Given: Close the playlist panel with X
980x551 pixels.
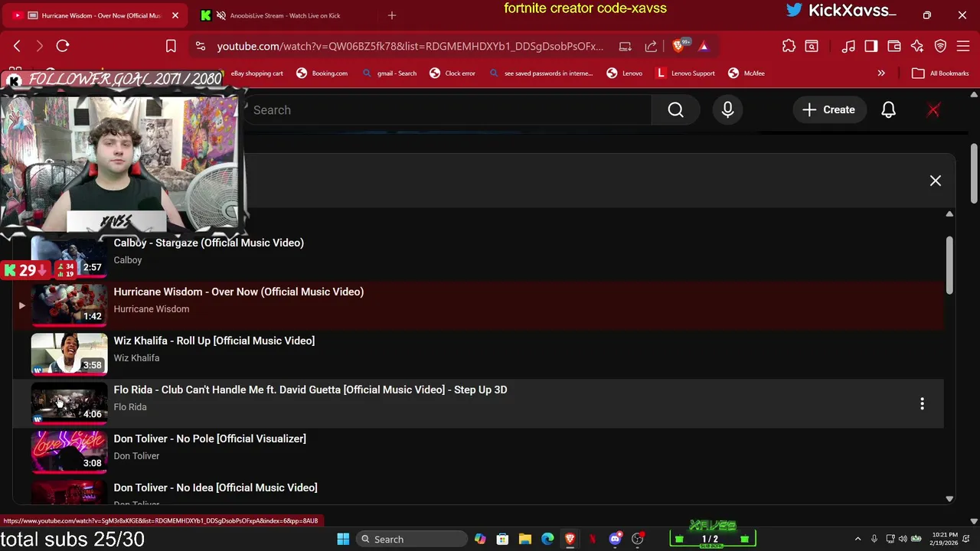Looking at the screenshot, I should 936,181.
